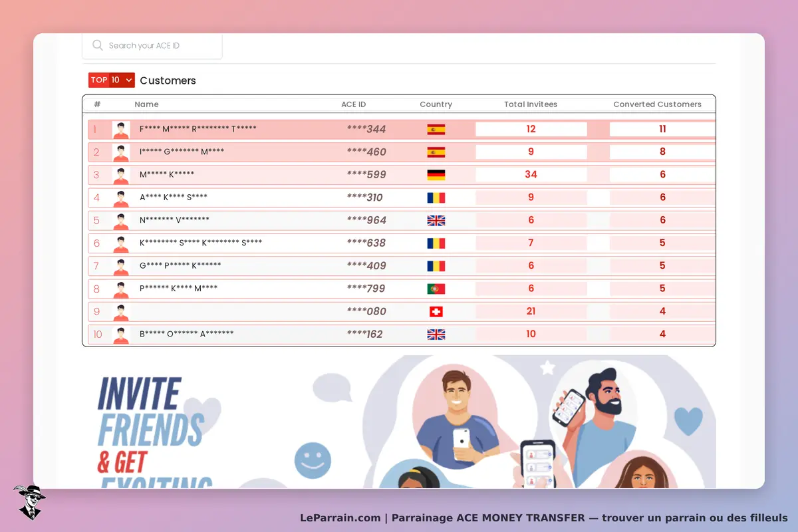
Task: Select name B***** O****** A*******
Action: coord(186,333)
